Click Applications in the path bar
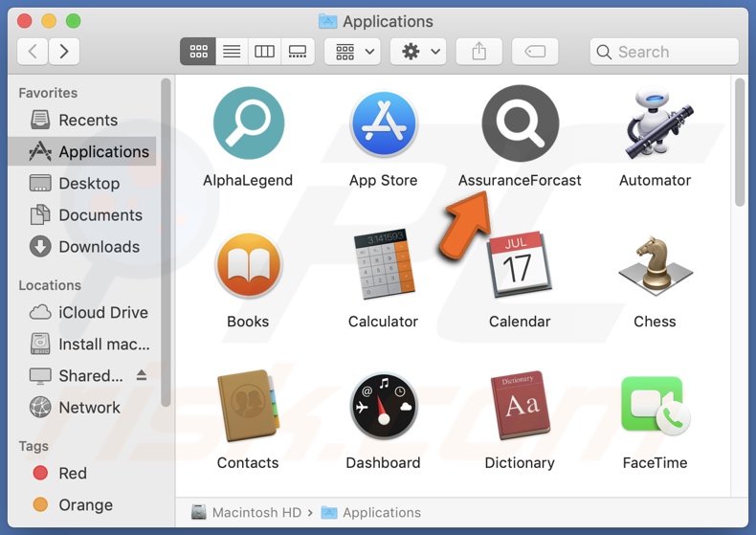This screenshot has width=756, height=535. click(371, 512)
